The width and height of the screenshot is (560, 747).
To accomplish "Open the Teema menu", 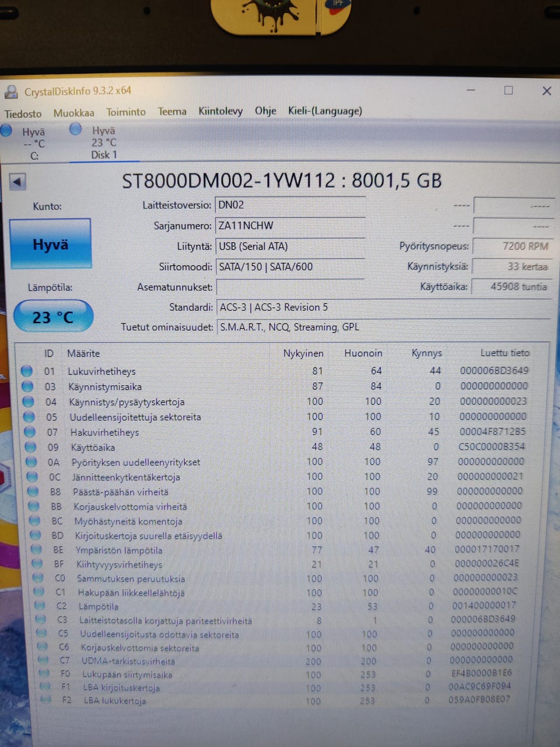I will coord(172,111).
